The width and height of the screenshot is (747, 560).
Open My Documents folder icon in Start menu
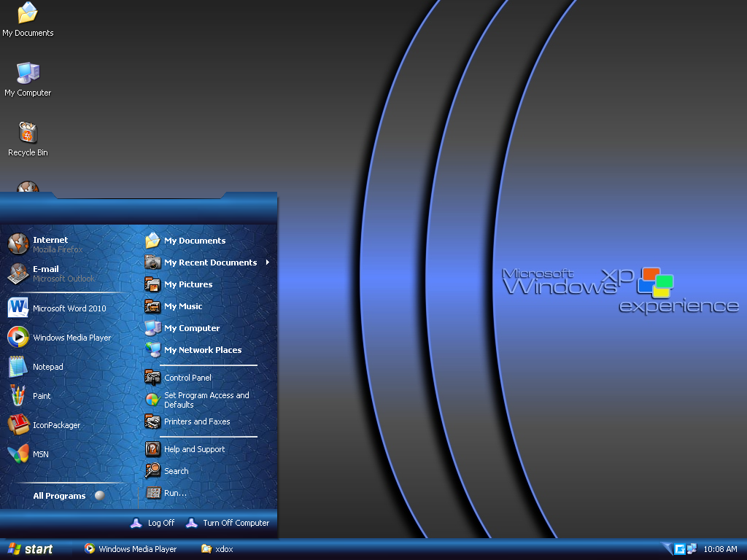[x=152, y=241]
